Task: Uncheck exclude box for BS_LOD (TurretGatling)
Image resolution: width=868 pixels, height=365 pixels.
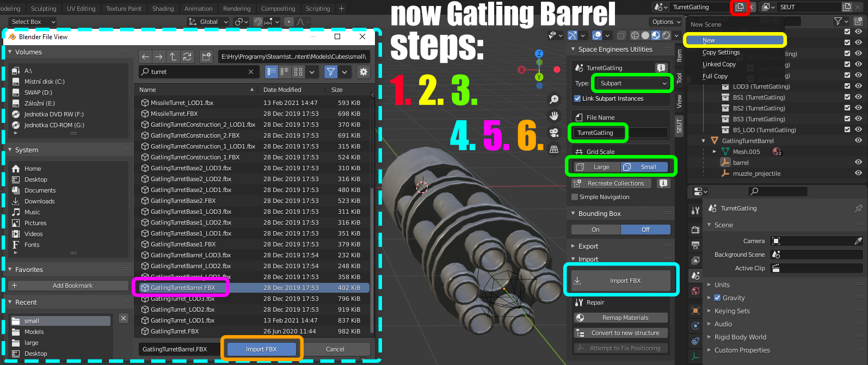Action: tap(847, 130)
